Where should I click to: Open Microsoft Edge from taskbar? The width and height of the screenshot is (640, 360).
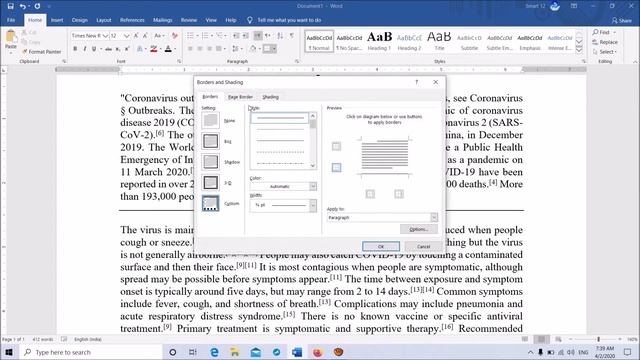pyautogui.click(x=214, y=352)
